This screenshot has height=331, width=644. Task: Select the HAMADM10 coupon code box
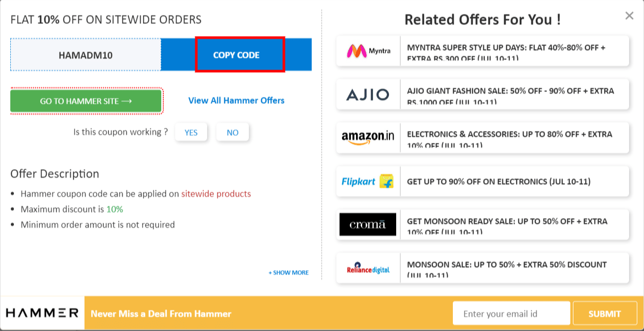tap(86, 55)
